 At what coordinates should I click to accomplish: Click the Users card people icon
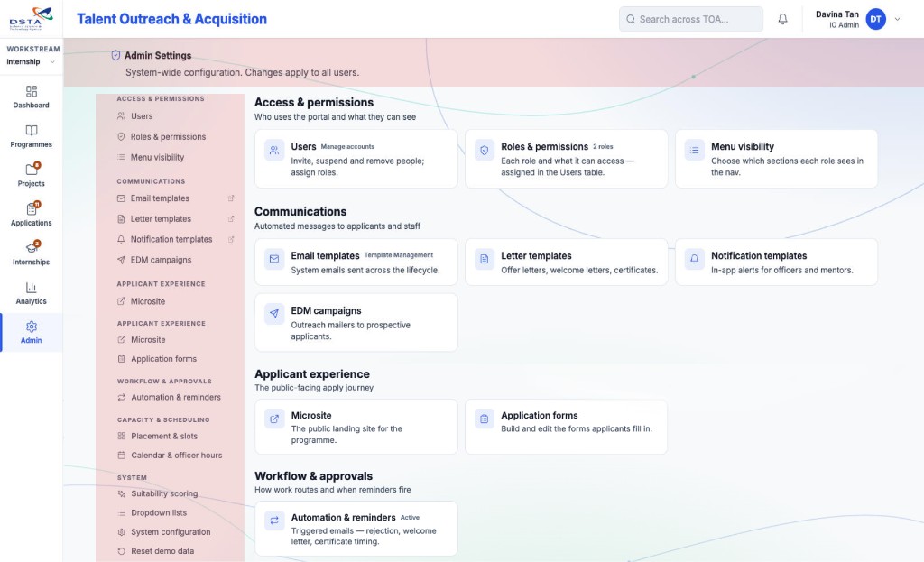coord(274,151)
